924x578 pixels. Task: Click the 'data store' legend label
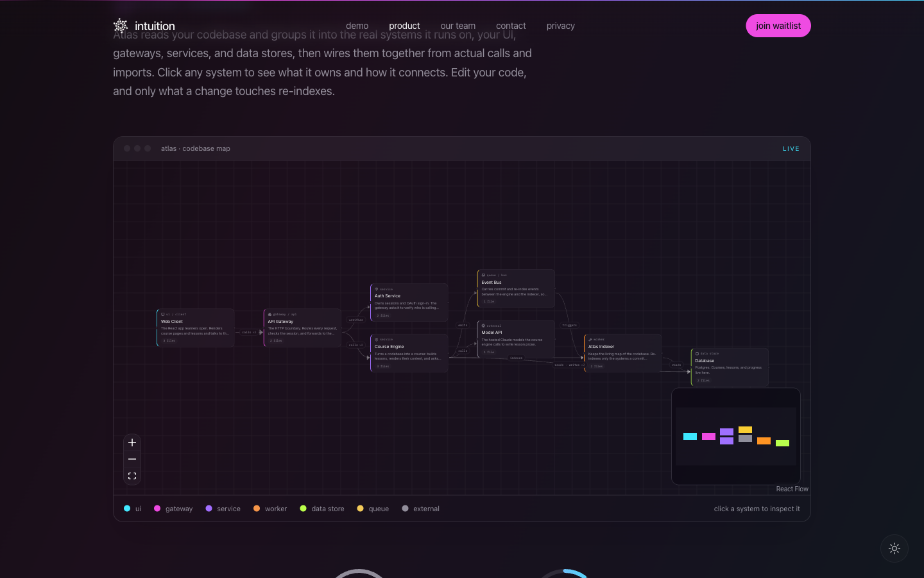328,509
